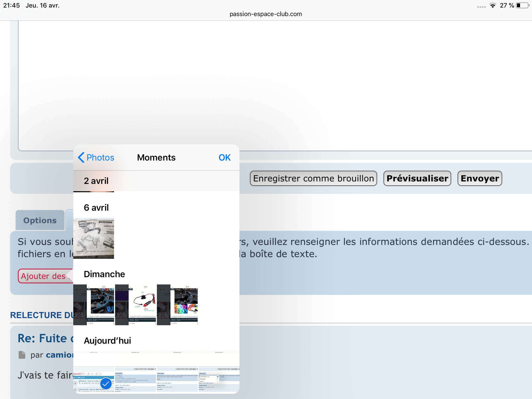
Task: Select the 6 avril system diagram photo
Action: tap(94, 238)
